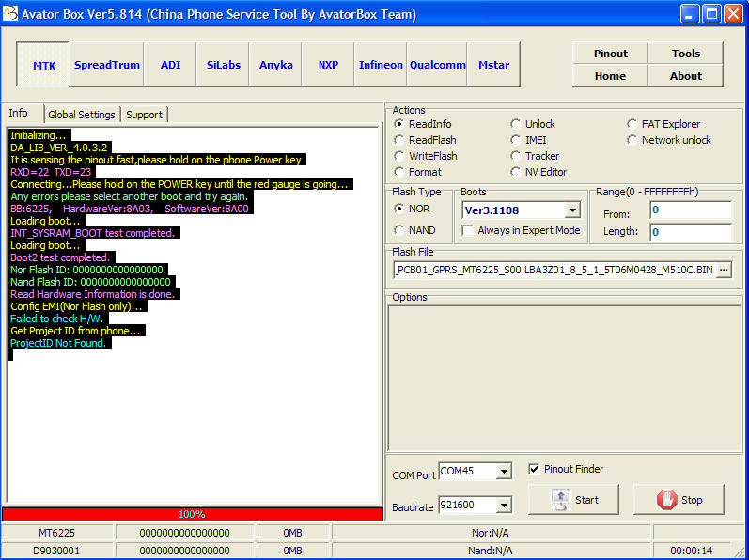
Task: Click the Range Length input field
Action: pyautogui.click(x=691, y=232)
